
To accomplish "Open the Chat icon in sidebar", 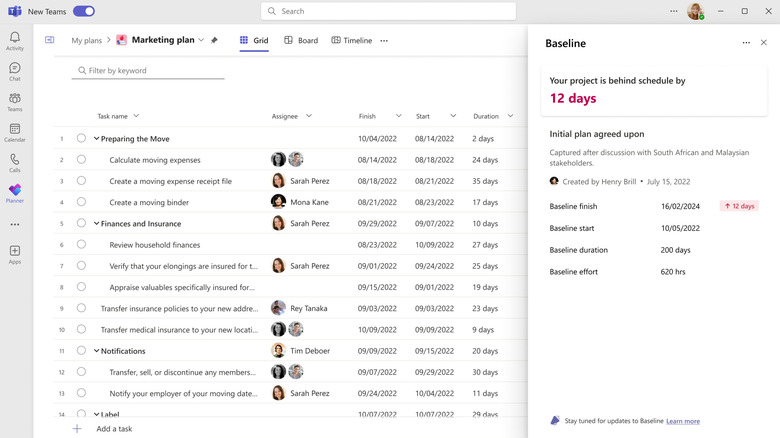I will click(14, 71).
